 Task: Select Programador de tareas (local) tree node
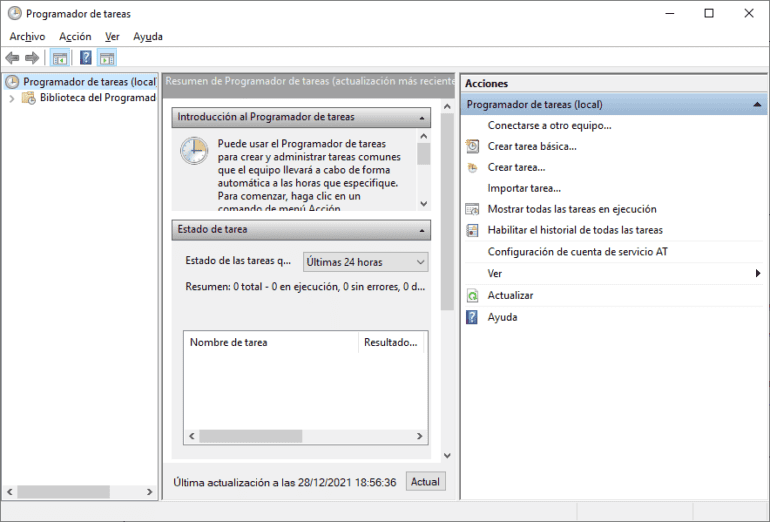[89, 82]
